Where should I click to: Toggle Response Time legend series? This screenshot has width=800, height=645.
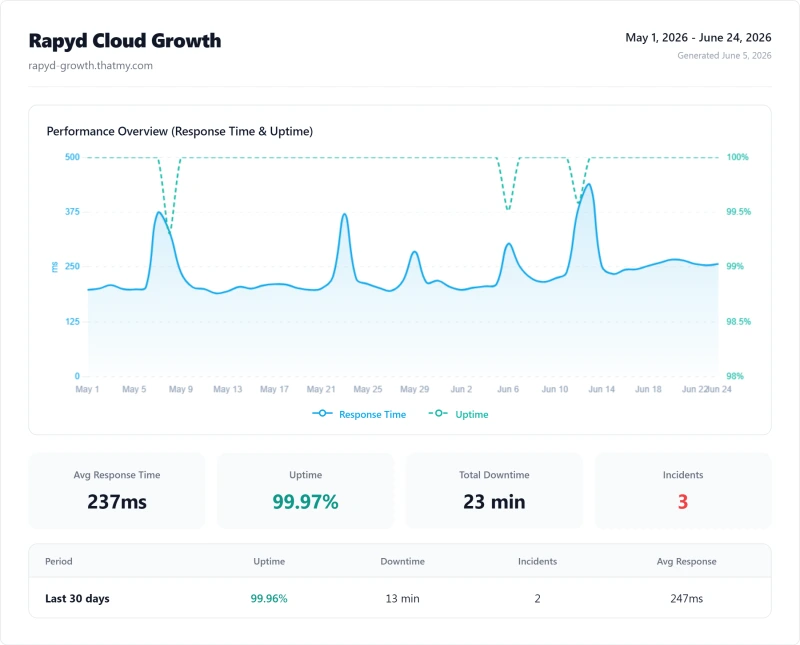coord(359,414)
